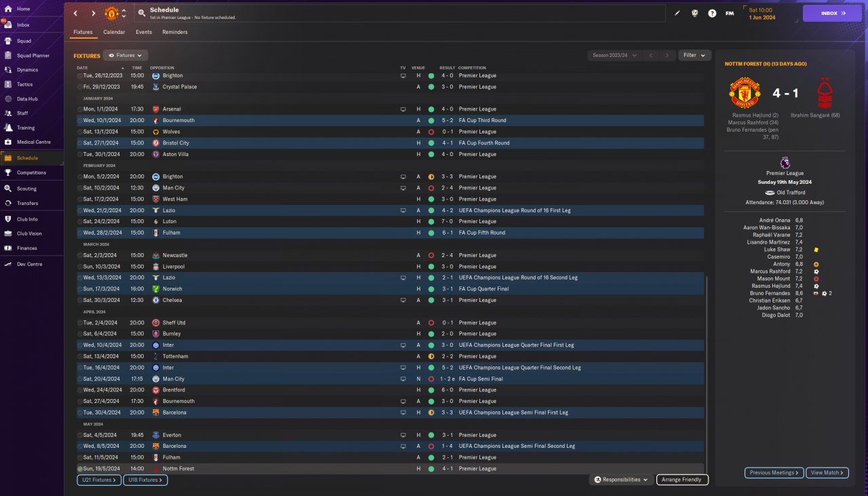Click the FM logo in the top bar

point(730,13)
